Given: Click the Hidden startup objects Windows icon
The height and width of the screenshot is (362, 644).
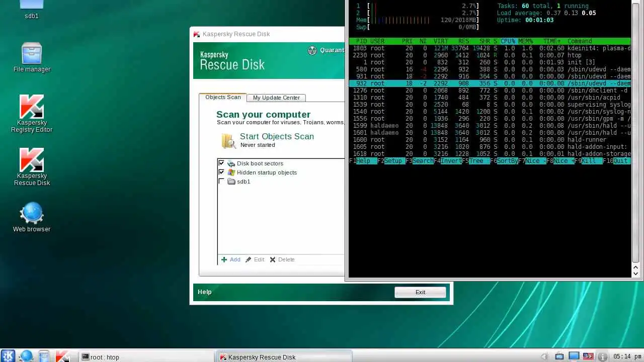Looking at the screenshot, I should coord(231,172).
